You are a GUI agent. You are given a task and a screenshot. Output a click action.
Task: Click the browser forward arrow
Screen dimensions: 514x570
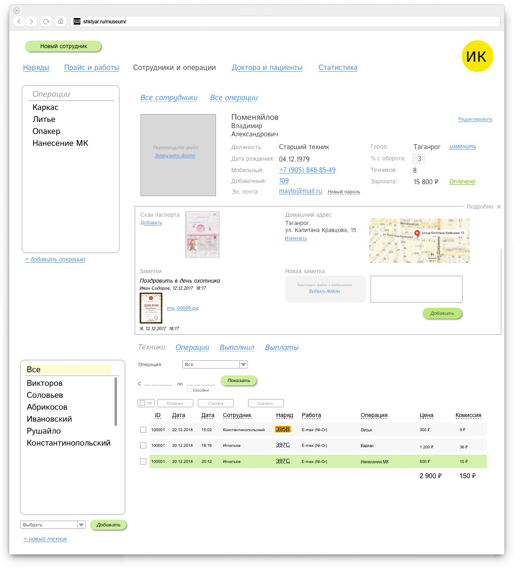coord(31,21)
